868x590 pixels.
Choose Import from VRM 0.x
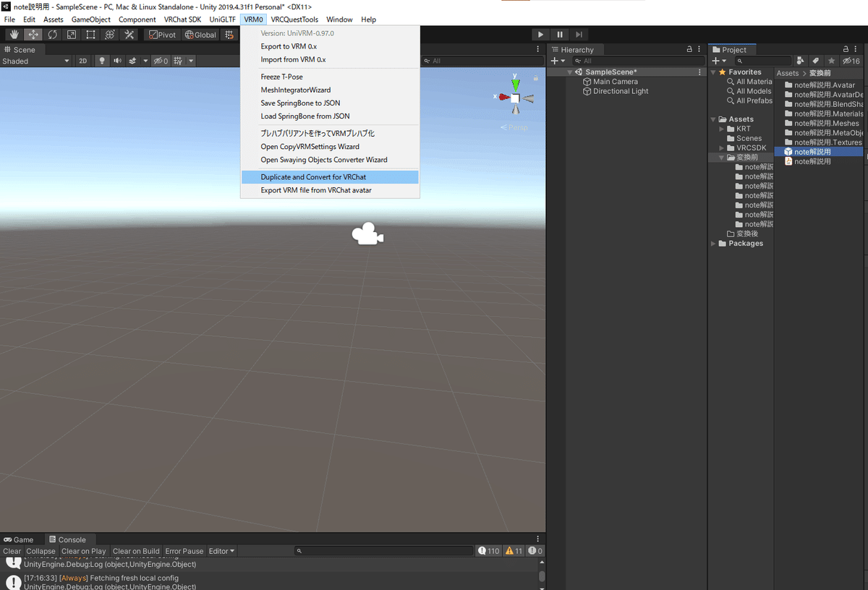329,59
